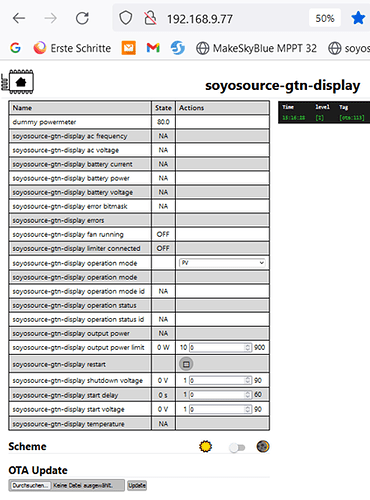
Task: Click the ESPHome home chip logo
Action: point(17,81)
